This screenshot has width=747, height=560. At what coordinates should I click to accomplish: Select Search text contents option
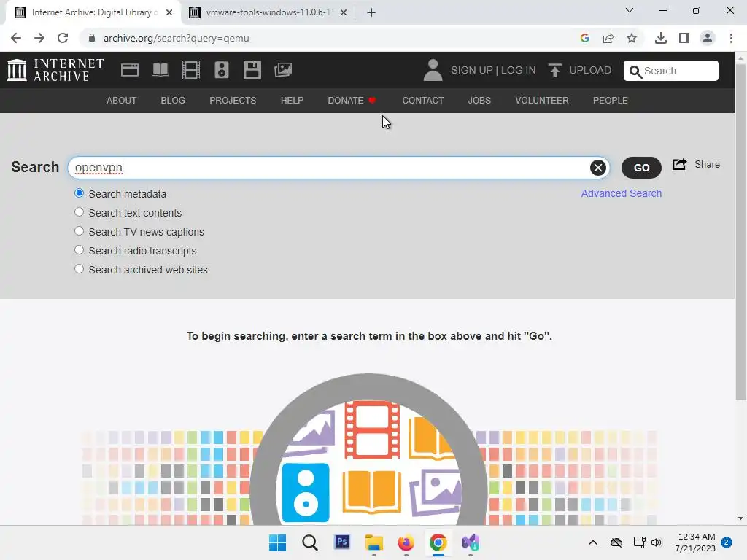[x=79, y=212]
